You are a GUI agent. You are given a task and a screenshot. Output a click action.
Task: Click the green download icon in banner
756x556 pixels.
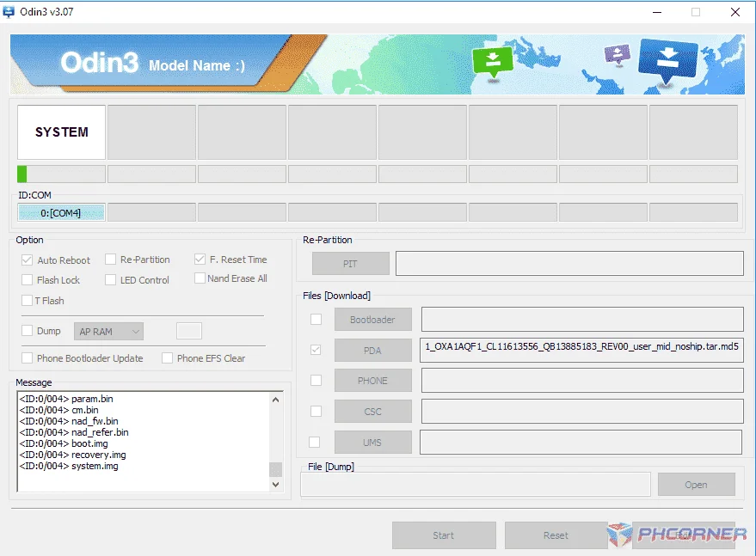tap(492, 62)
